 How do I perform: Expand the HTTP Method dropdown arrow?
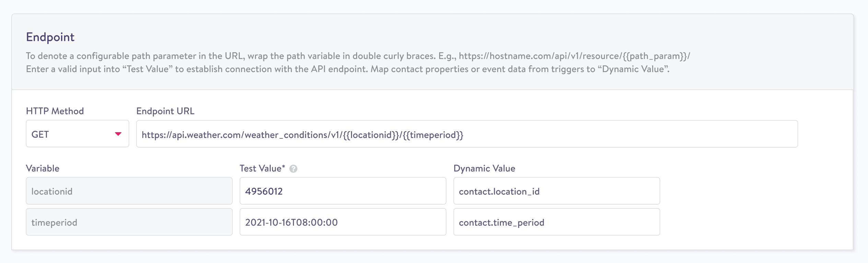[x=118, y=134]
